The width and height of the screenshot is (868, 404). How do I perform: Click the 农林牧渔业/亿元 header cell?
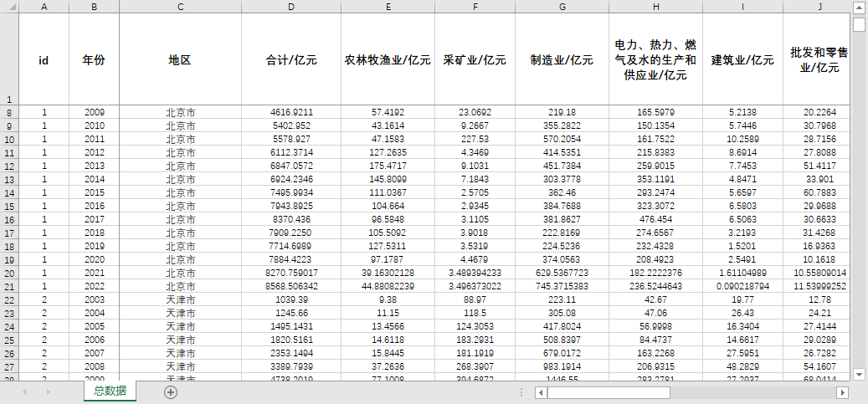388,59
